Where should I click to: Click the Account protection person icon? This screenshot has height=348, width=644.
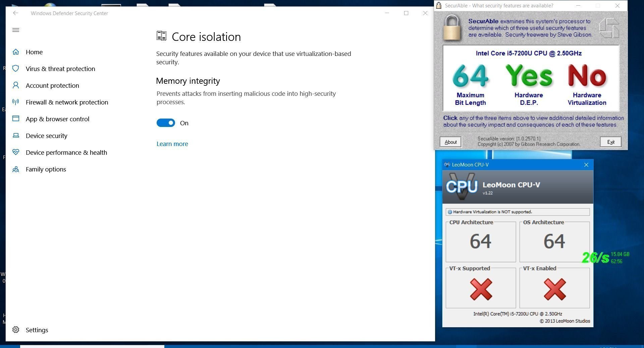[x=16, y=85]
